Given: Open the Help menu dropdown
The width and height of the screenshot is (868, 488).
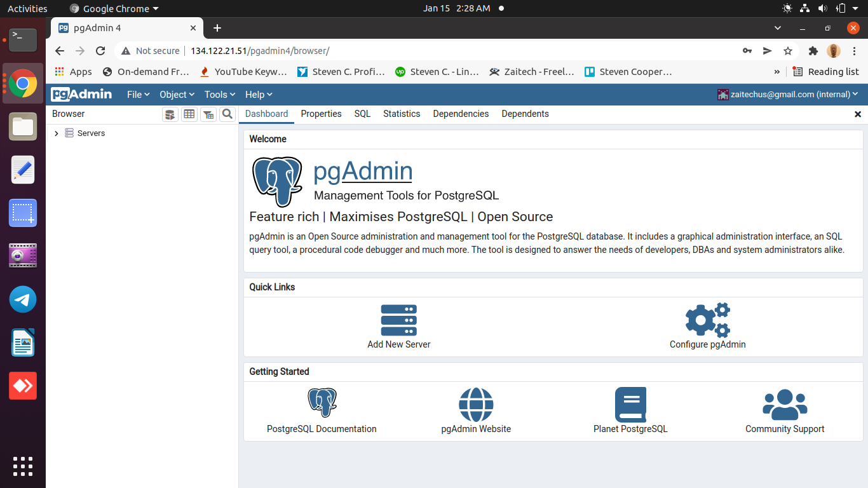Looking at the screenshot, I should 259,95.
